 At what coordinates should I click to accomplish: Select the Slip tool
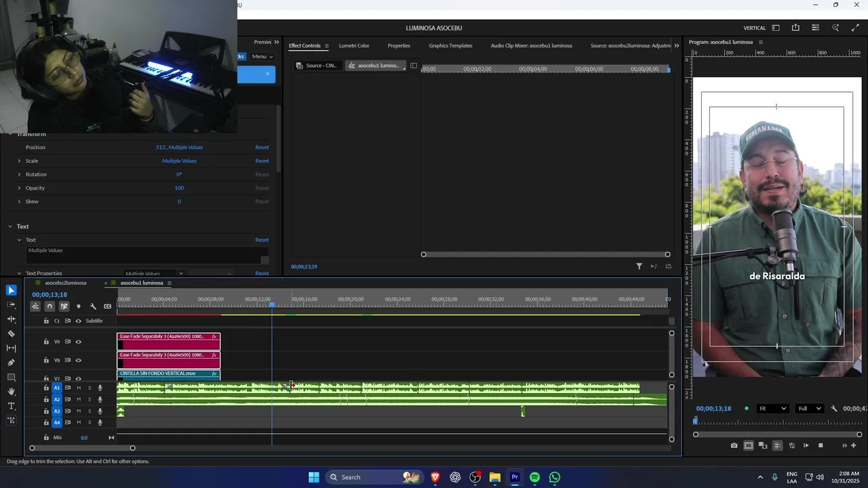(12, 348)
